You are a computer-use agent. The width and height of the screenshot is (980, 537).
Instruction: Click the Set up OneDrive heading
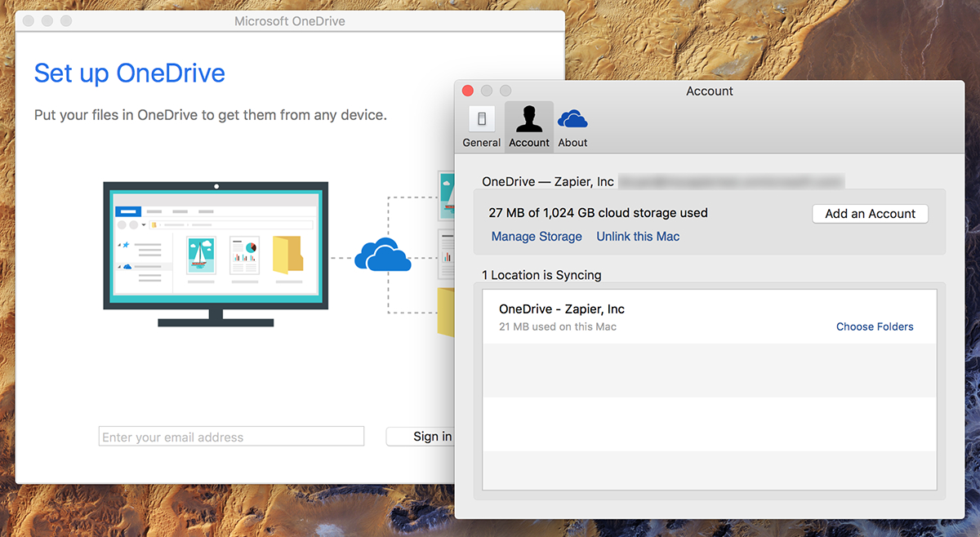[129, 73]
